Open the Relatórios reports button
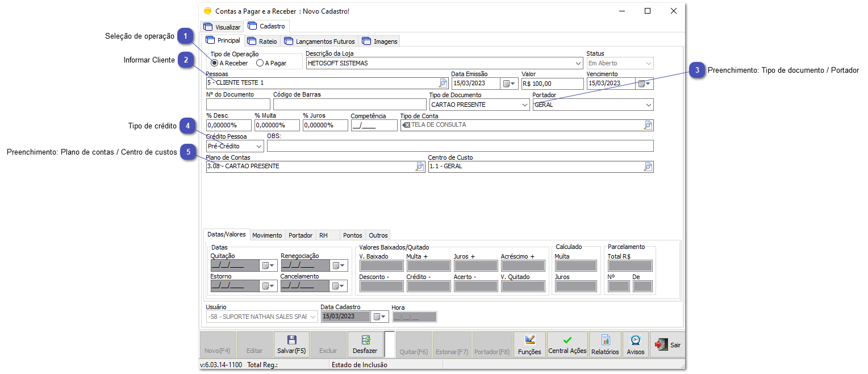The height and width of the screenshot is (374, 868). [605, 346]
